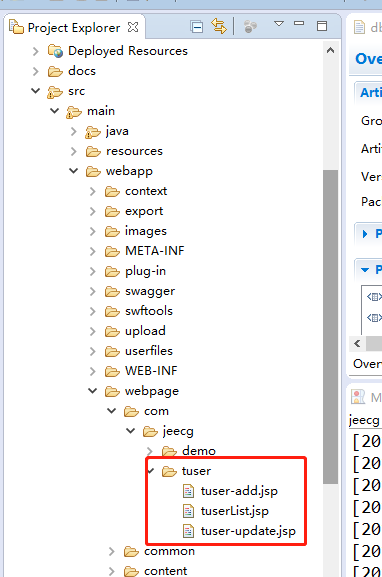
Task: Expand the export folder
Action: click(x=93, y=211)
